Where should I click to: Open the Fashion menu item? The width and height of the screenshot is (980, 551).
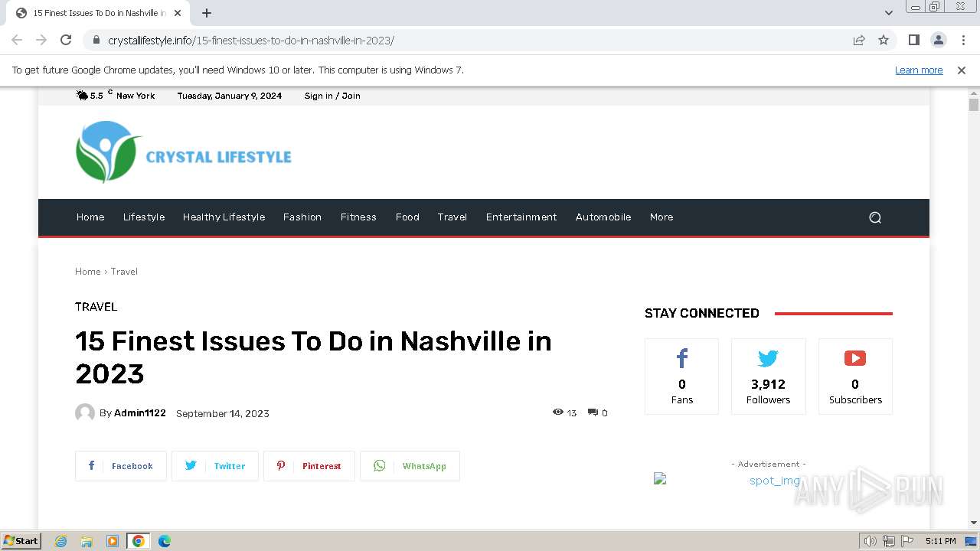(302, 217)
